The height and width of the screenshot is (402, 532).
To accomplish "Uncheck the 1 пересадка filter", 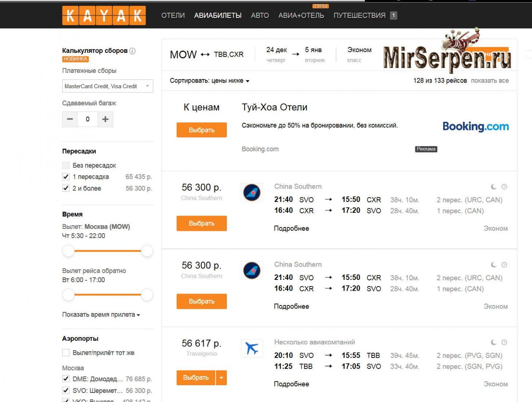I will coord(66,177).
